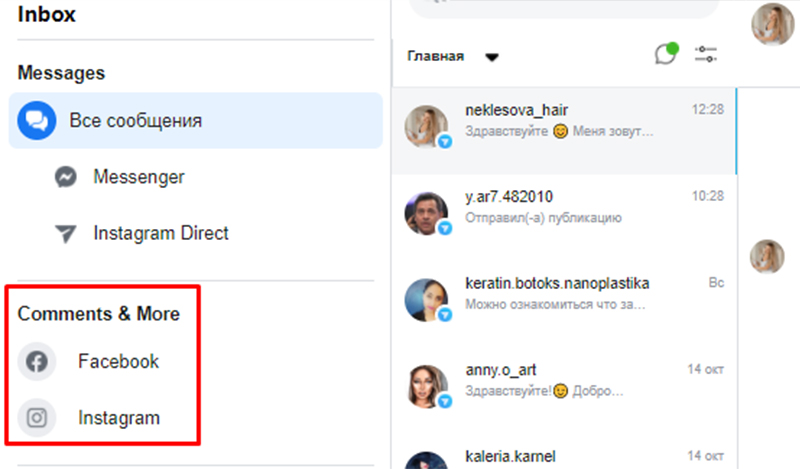
Task: Click preview Здравствуйте! Добро…
Action: [544, 391]
